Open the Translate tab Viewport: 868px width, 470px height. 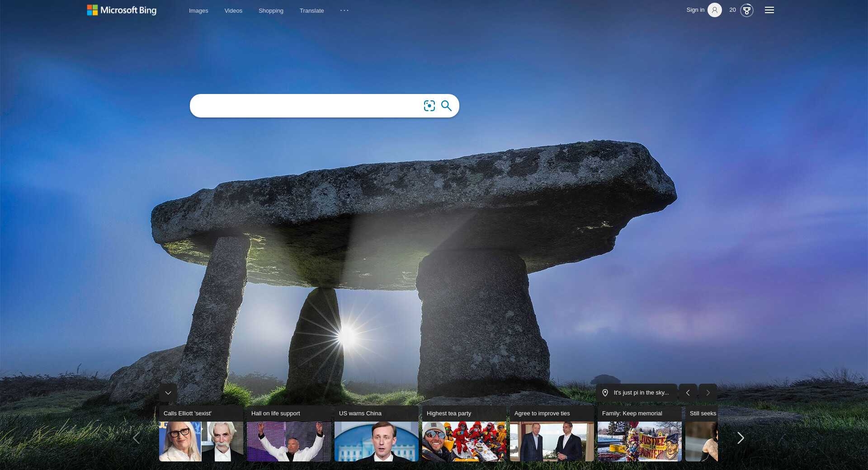point(311,10)
